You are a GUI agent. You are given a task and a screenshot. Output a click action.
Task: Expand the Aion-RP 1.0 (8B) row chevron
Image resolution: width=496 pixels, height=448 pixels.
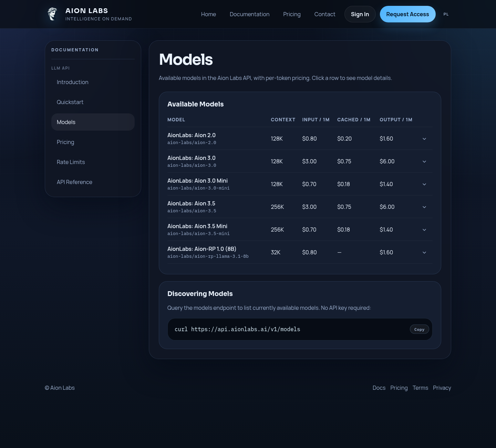424,253
